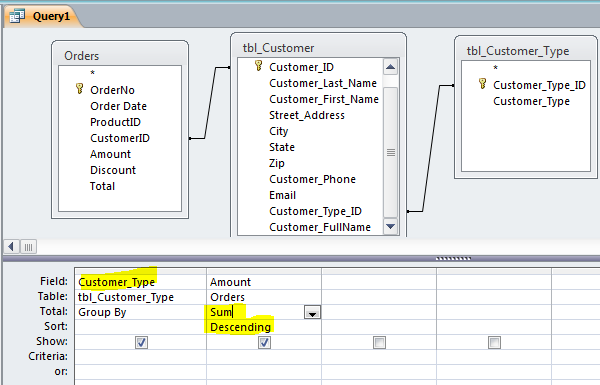Click column selector above Amount field
The width and height of the screenshot is (600, 385).
click(x=264, y=271)
